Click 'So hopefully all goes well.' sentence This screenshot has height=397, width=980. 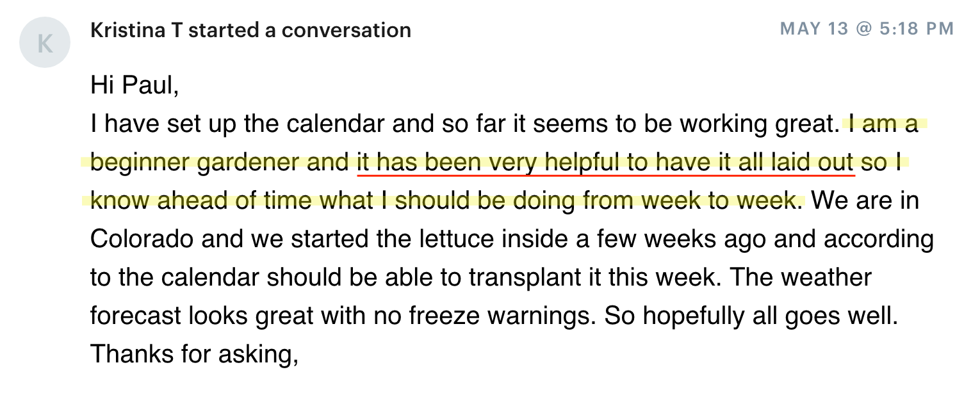pyautogui.click(x=751, y=316)
